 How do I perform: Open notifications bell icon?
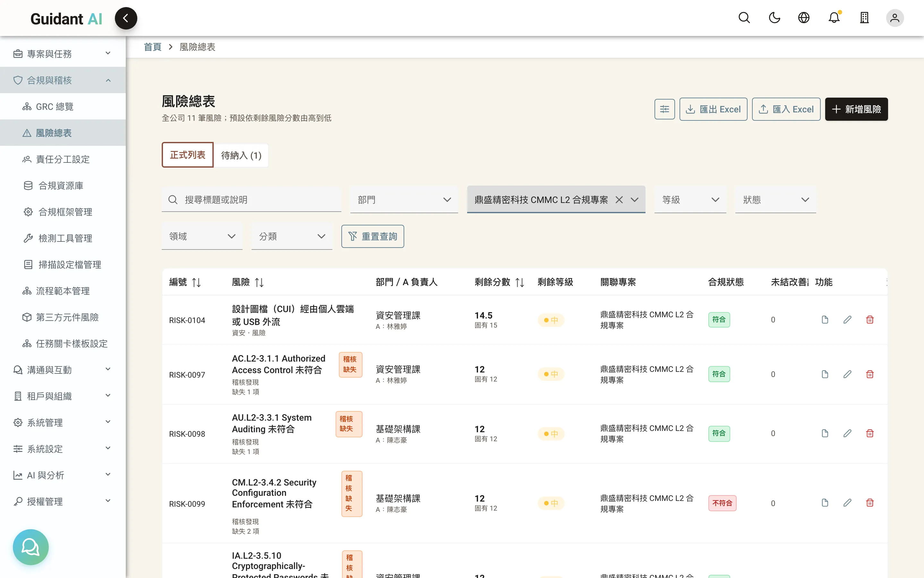click(x=834, y=18)
